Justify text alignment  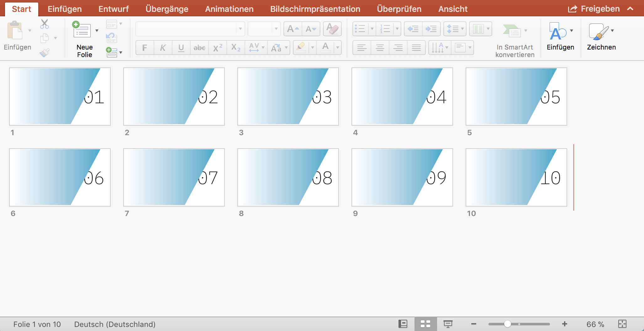pyautogui.click(x=416, y=48)
